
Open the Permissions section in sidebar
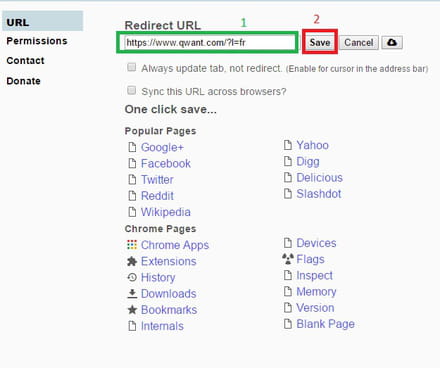37,41
